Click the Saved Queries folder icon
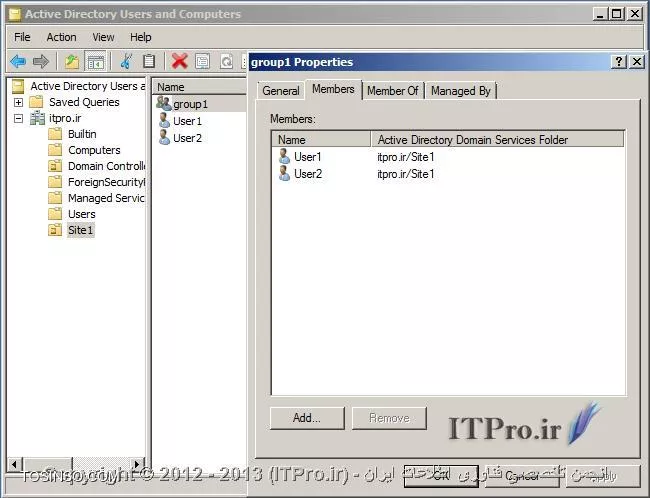The width and height of the screenshot is (650, 498). (36, 102)
